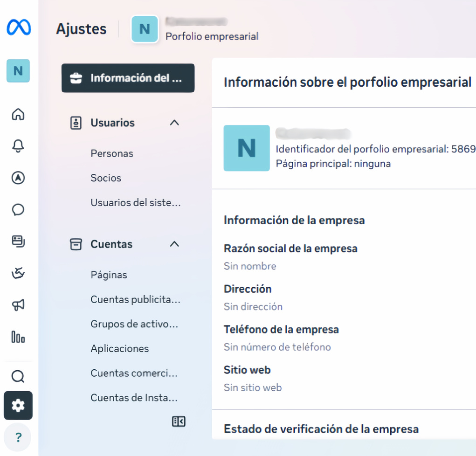476x456 pixels.
Task: Open Personas under Usuarios
Action: 112,153
